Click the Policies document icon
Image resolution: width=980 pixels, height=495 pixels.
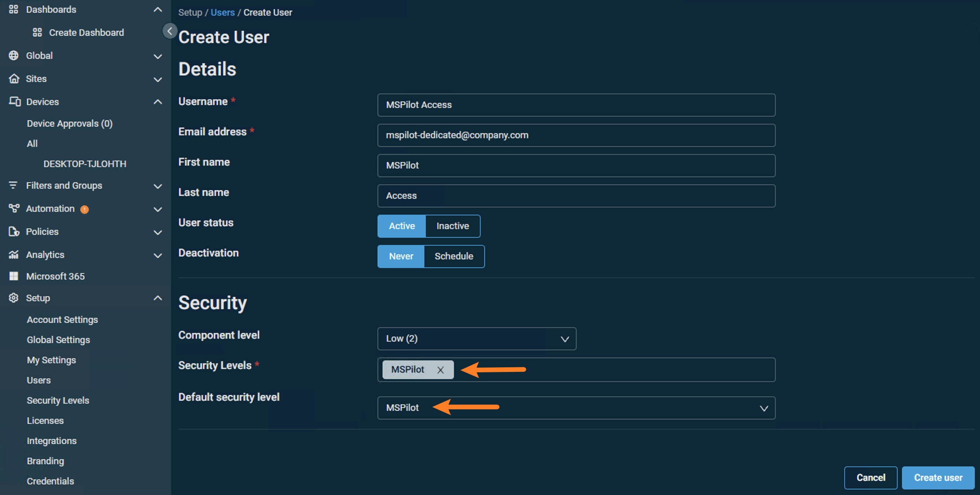(x=14, y=232)
